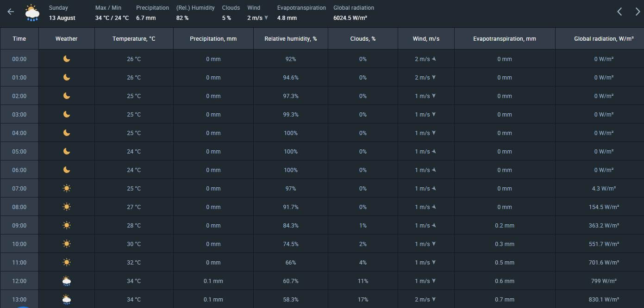This screenshot has width=644, height=308.
Task: Click the daily weather summary icon beside Sunday
Action: 32,13
